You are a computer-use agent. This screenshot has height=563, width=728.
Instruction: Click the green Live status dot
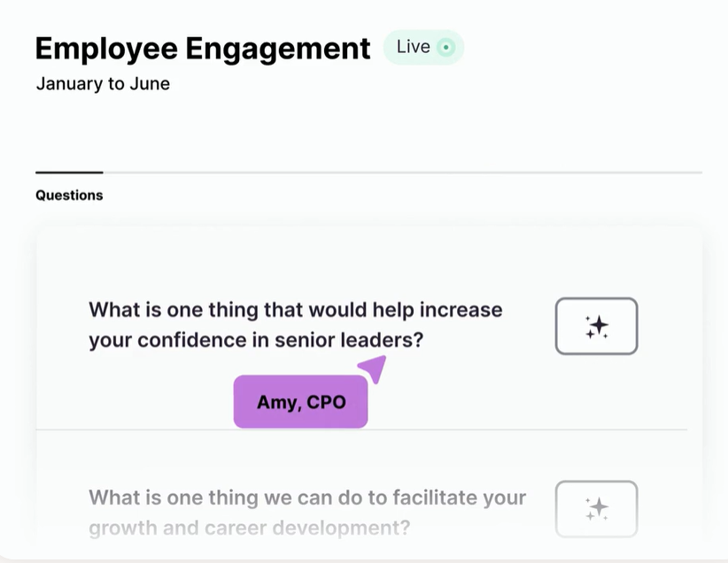point(445,47)
